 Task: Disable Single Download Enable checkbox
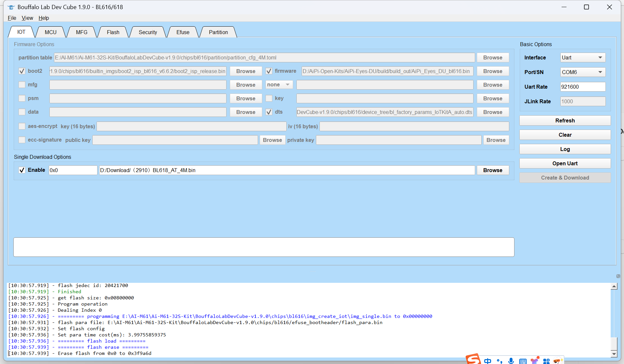[22, 170]
